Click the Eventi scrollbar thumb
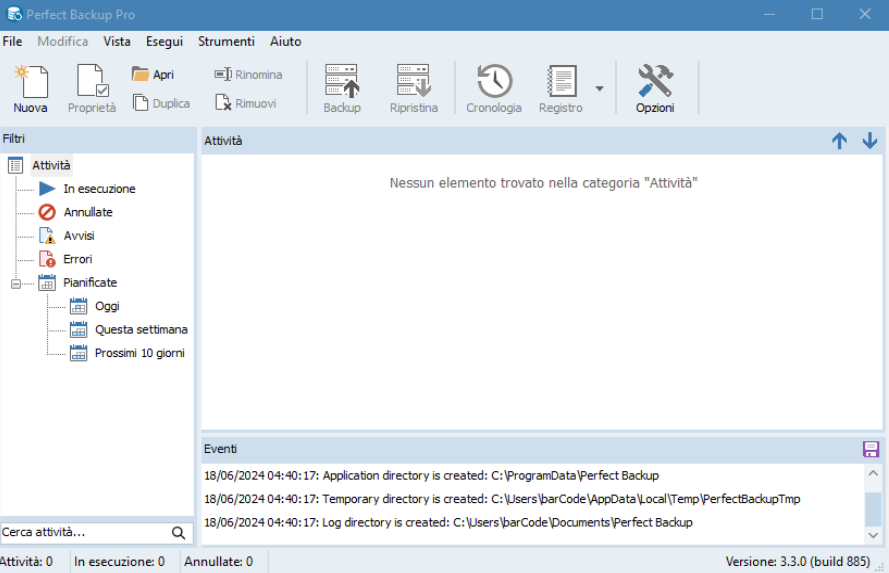This screenshot has width=889, height=573. coord(873,510)
